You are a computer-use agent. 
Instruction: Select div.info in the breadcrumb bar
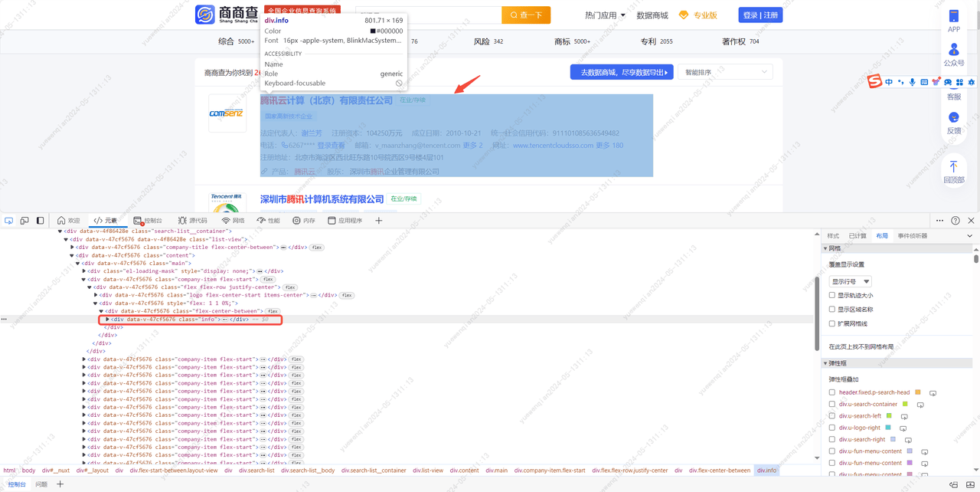(x=767, y=470)
